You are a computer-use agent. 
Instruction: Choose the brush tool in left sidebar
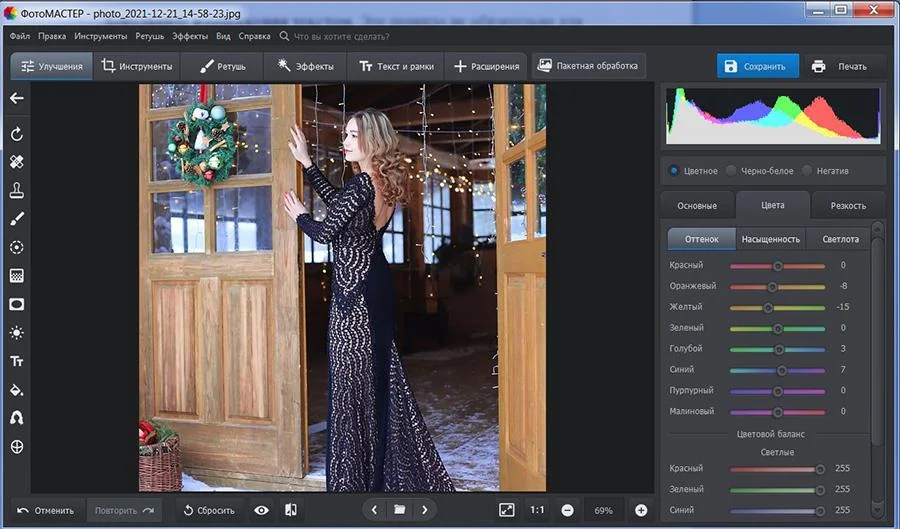pos(16,219)
